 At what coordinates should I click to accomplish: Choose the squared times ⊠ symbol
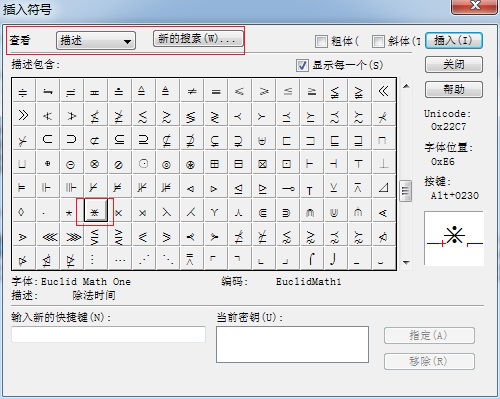(x=263, y=163)
